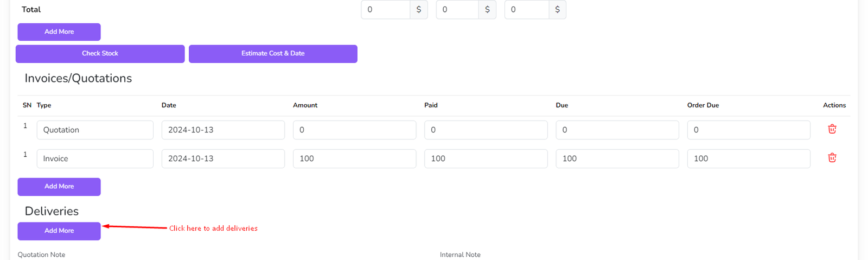This screenshot has width=868, height=260.
Task: Focus the first Total input field
Action: pyautogui.click(x=385, y=10)
